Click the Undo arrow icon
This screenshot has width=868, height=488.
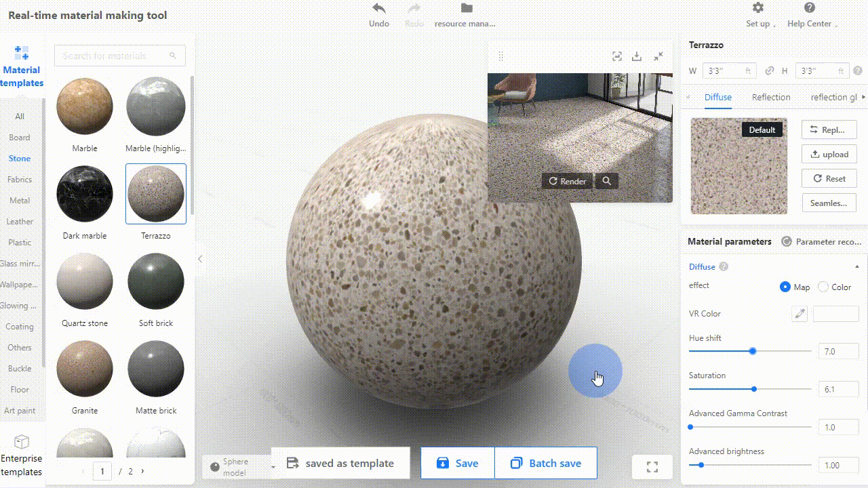coord(378,9)
